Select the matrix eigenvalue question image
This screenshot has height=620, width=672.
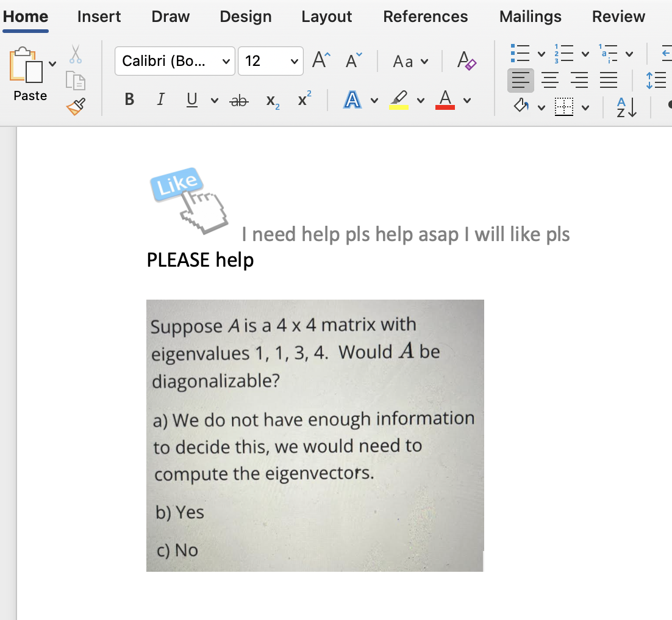click(x=315, y=436)
